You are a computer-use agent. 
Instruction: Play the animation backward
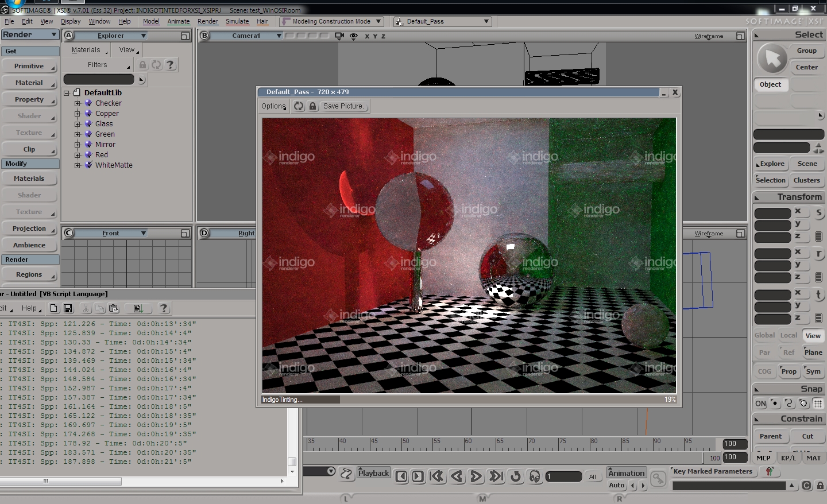point(457,476)
